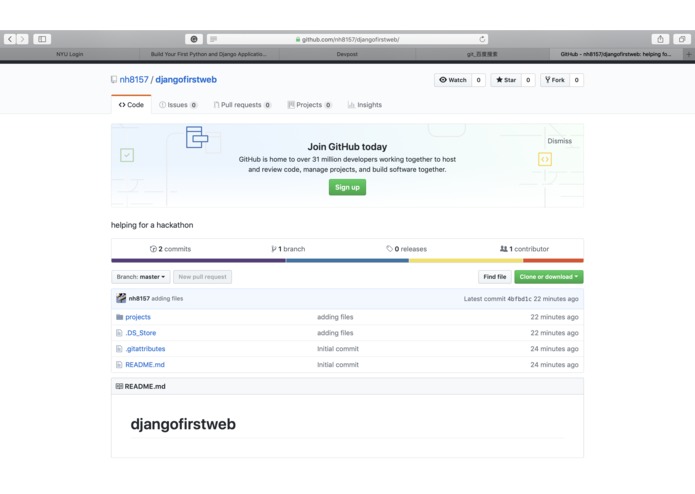Click the blue segment of the language bar

[x=347, y=261]
